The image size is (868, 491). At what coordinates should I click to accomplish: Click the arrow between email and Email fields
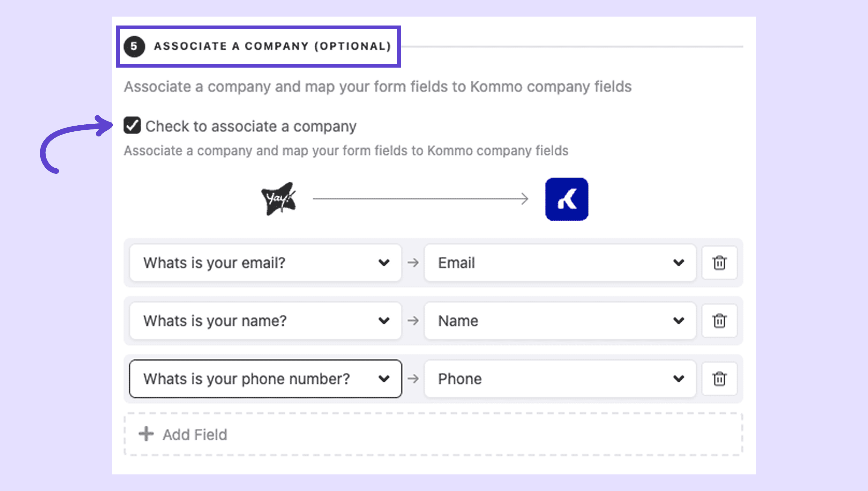(413, 263)
